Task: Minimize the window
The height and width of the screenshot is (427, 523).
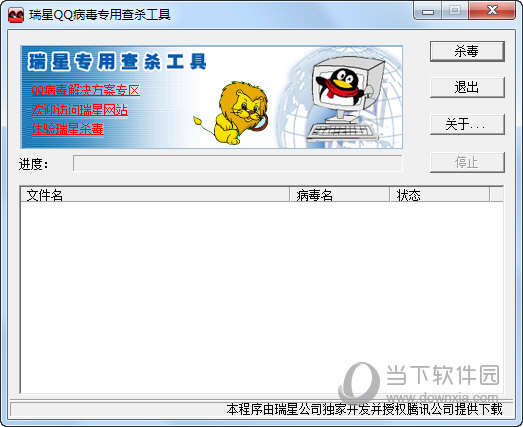Action: pyautogui.click(x=428, y=11)
